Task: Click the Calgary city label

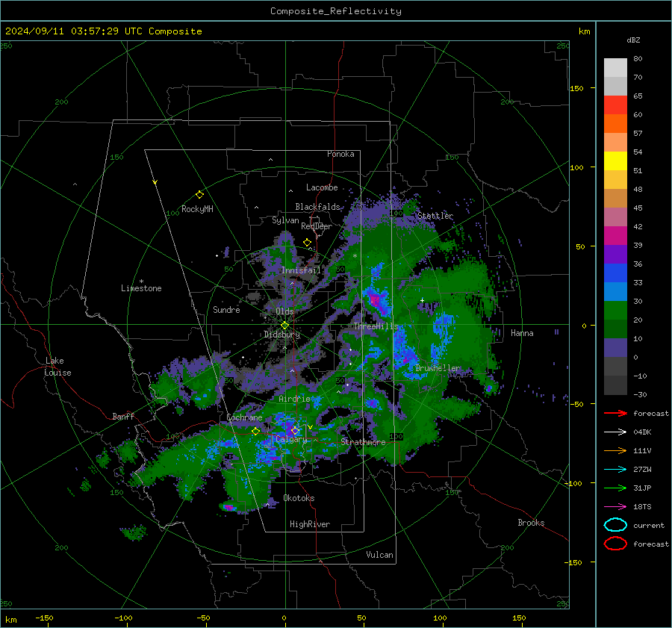Action: pyautogui.click(x=291, y=439)
